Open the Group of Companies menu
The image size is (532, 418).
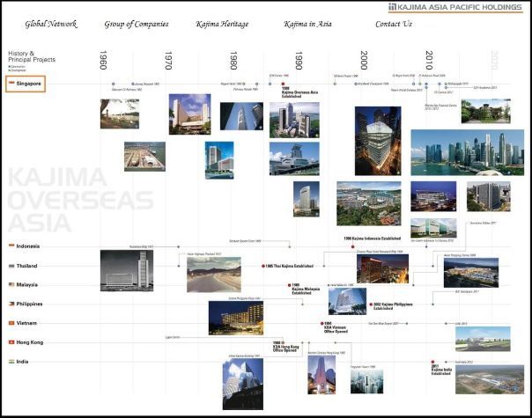click(x=137, y=24)
